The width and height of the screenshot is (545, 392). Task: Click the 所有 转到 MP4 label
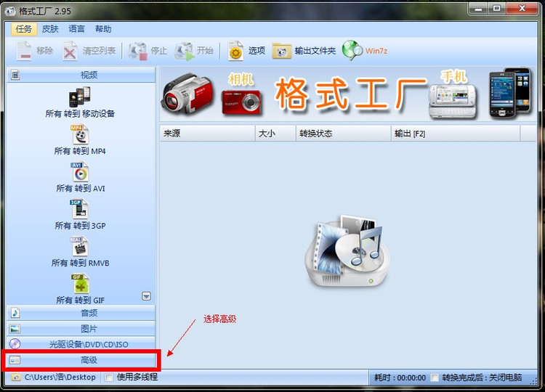coord(80,151)
